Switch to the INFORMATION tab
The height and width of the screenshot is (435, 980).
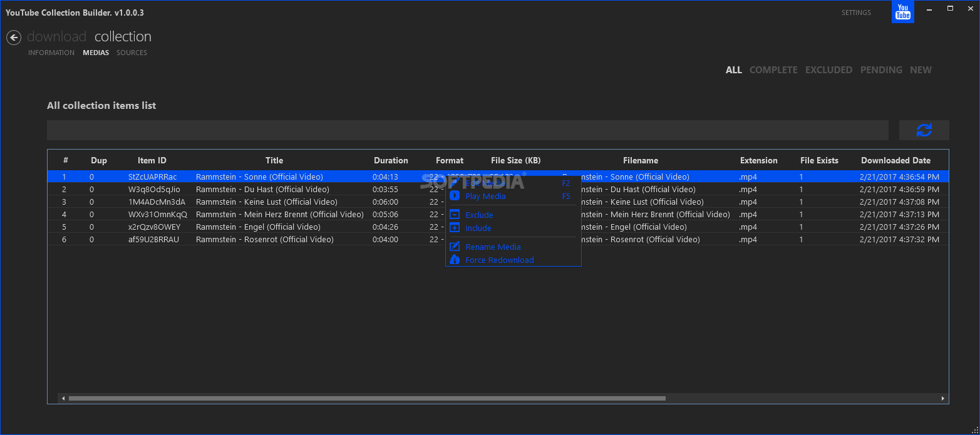coord(51,53)
